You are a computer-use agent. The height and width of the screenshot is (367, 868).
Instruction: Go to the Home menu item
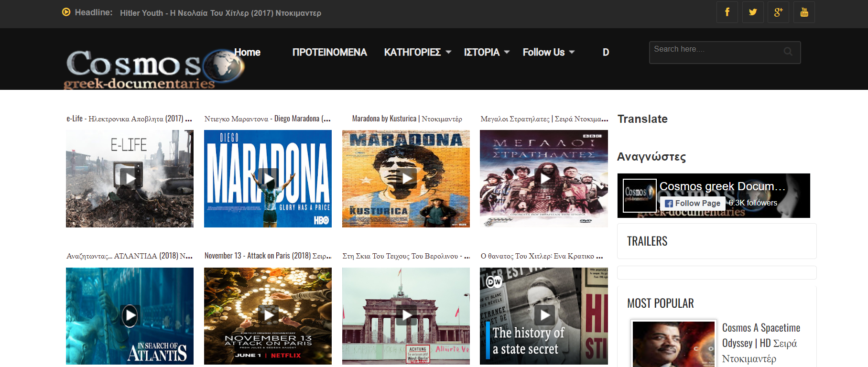click(x=247, y=52)
